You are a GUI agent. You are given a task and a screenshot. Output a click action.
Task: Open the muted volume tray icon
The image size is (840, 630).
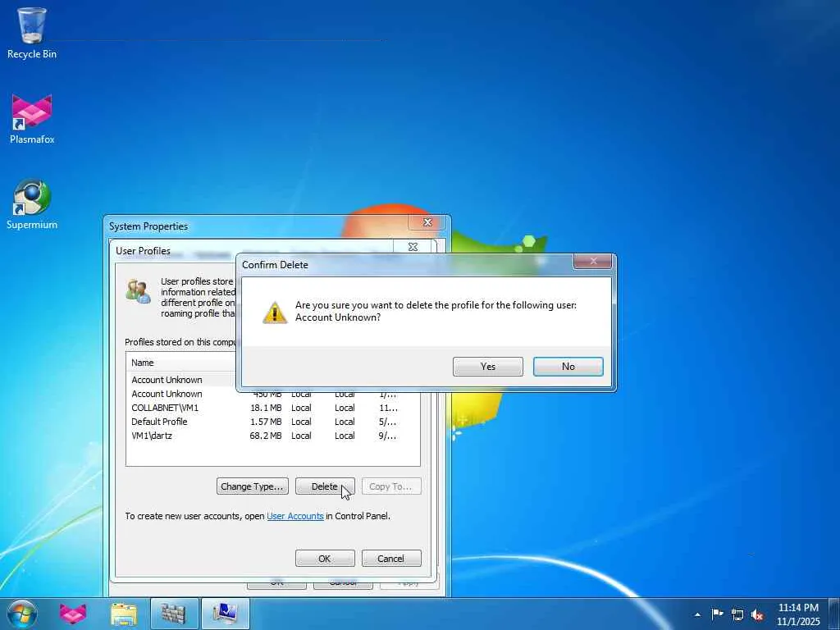[757, 614]
